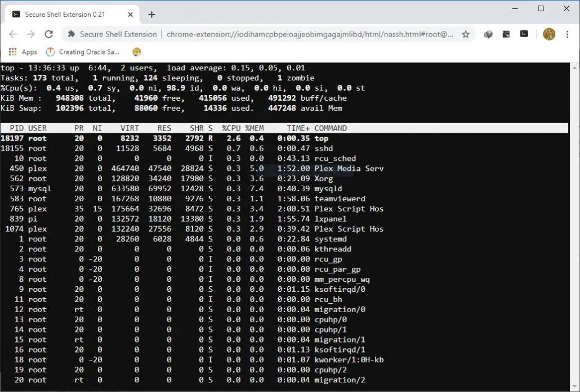Click the PID column header
Viewport: 580px width, 392px height.
(x=17, y=128)
